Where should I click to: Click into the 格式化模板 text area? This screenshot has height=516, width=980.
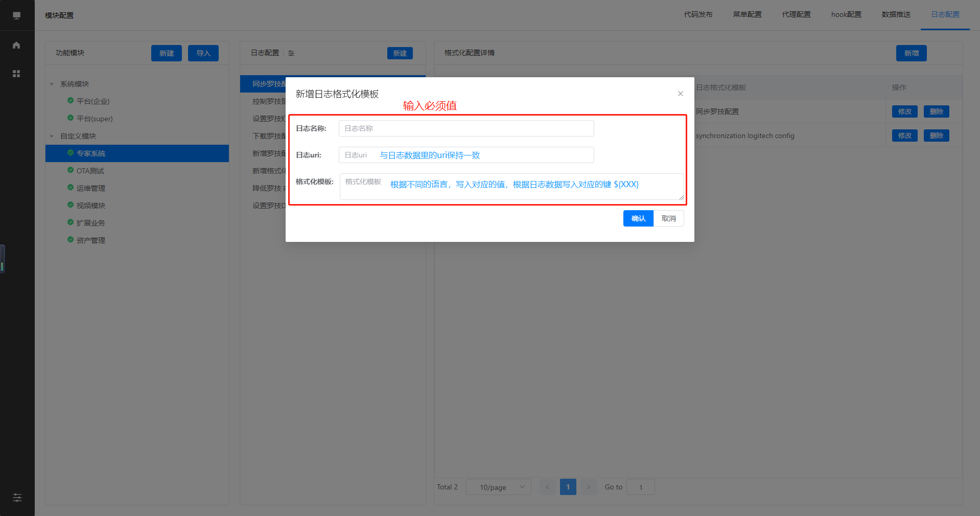[511, 187]
